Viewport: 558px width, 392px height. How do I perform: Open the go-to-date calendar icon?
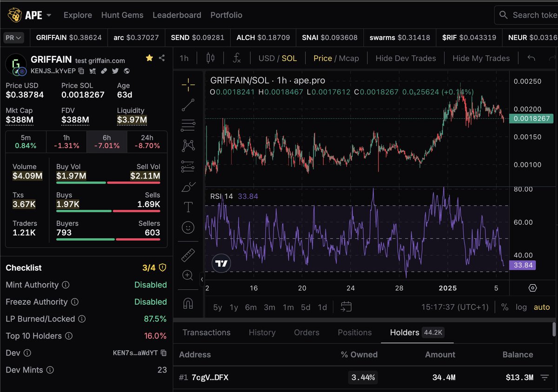click(346, 307)
